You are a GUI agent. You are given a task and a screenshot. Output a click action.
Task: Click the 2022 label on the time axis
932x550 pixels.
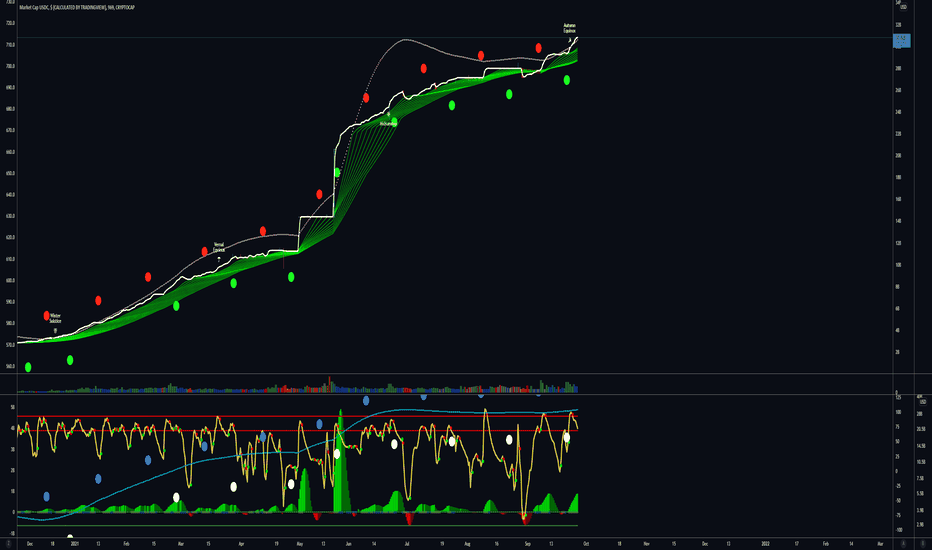[766, 543]
